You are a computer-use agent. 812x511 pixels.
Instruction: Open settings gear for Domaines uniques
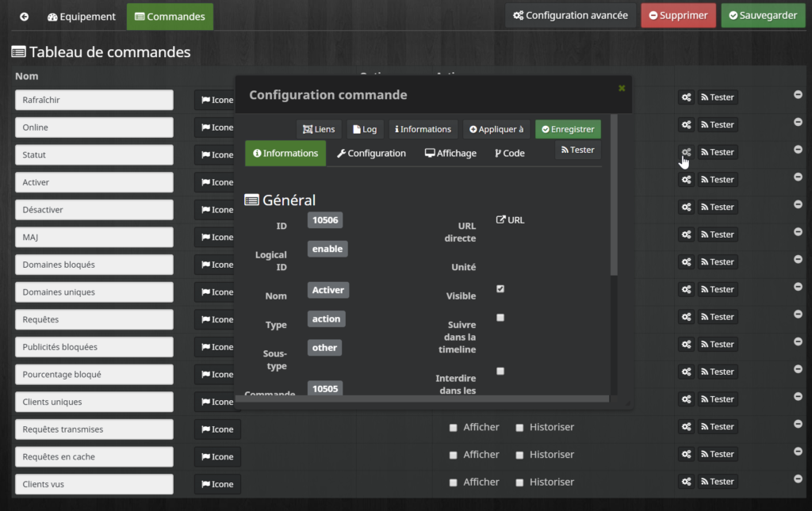(x=686, y=289)
